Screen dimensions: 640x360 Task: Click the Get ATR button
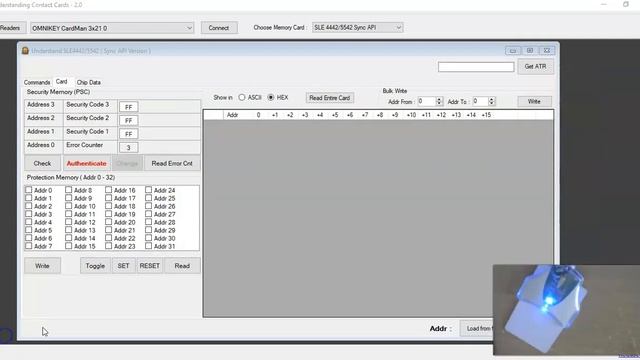tap(535, 67)
